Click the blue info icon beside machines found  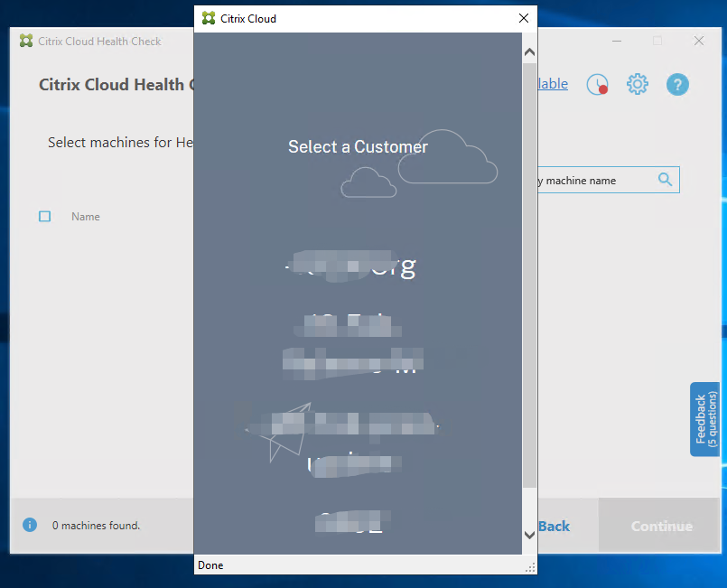click(30, 525)
